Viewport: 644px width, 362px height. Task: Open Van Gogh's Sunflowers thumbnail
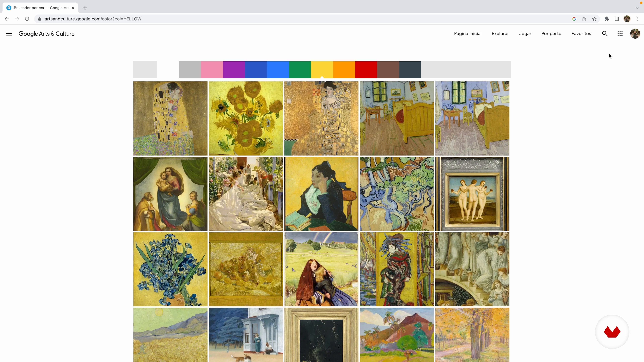[x=246, y=118]
